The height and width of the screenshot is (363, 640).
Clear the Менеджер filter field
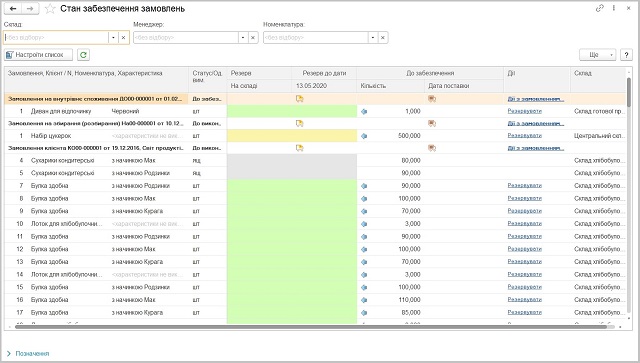pos(253,38)
